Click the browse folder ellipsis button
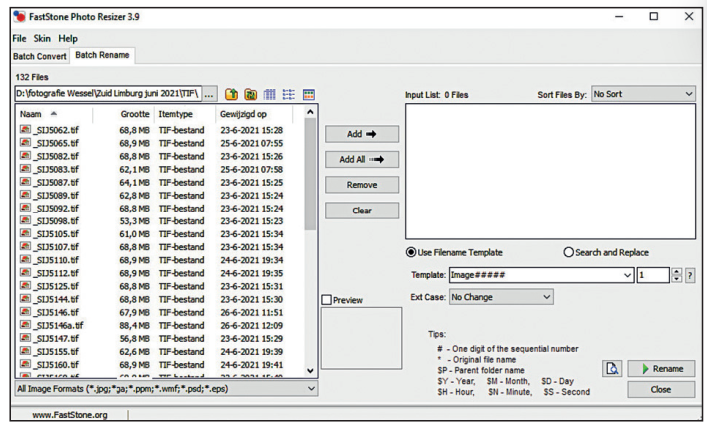The height and width of the screenshot is (425, 707). [209, 94]
